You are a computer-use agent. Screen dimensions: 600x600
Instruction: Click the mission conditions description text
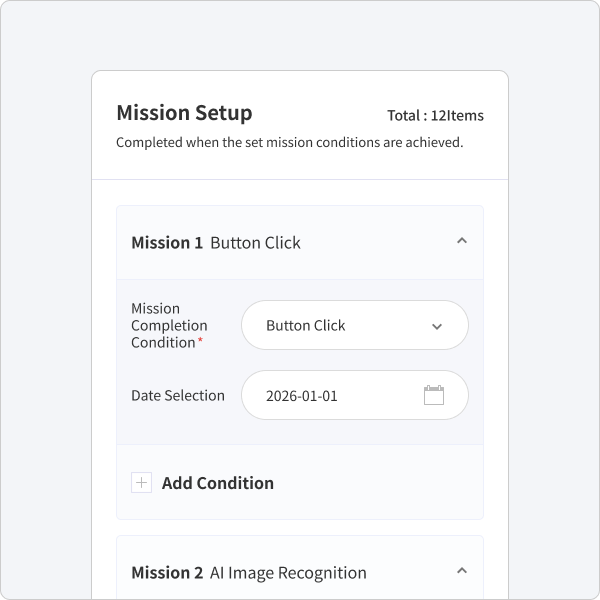[290, 142]
